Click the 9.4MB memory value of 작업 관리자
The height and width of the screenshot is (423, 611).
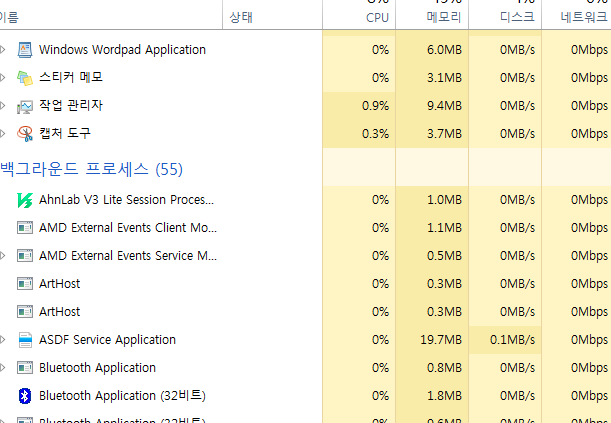(x=444, y=106)
